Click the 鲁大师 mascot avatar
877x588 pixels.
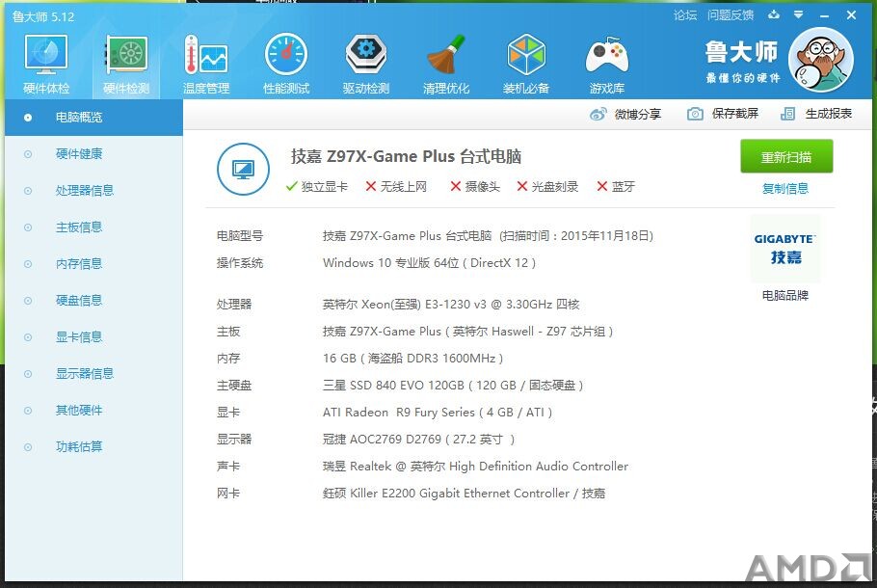click(x=821, y=60)
